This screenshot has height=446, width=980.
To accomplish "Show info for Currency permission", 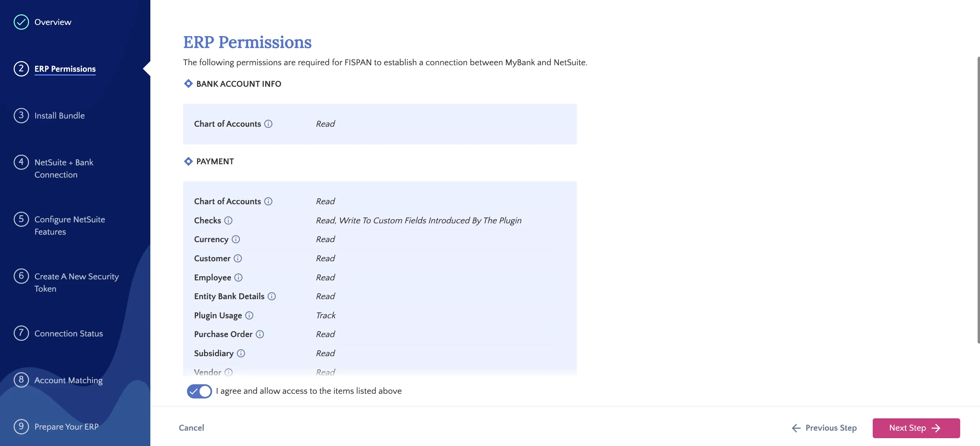I will click(236, 239).
